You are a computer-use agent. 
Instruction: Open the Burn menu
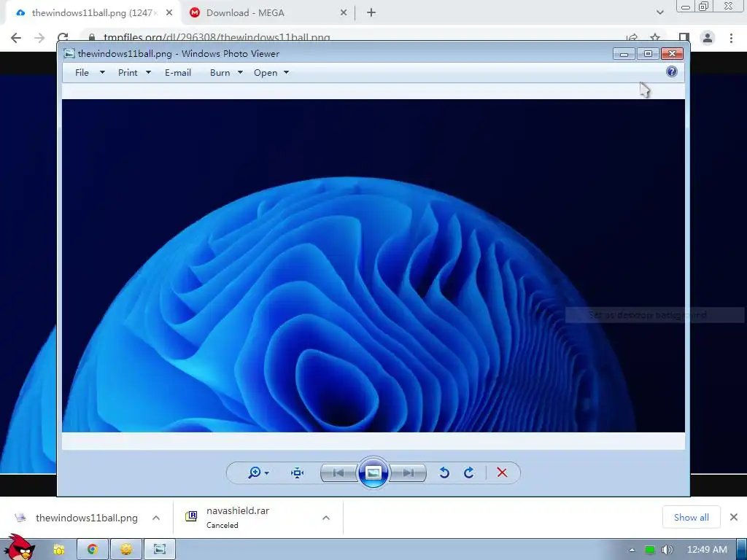[220, 72]
